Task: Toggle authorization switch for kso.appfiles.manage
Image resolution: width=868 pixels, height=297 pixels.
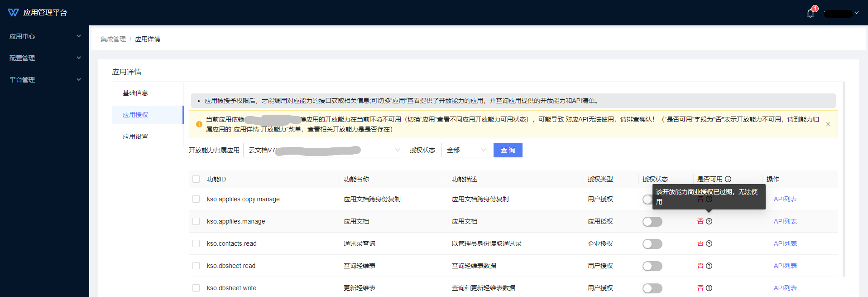Action: coord(652,222)
